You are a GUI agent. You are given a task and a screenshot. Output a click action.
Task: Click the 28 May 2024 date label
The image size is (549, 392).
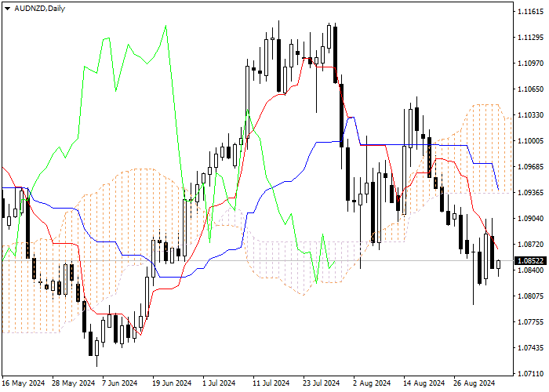(74, 383)
